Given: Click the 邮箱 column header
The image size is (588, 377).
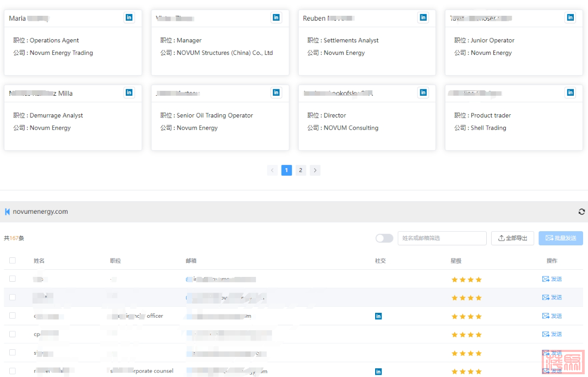Looking at the screenshot, I should [x=191, y=261].
